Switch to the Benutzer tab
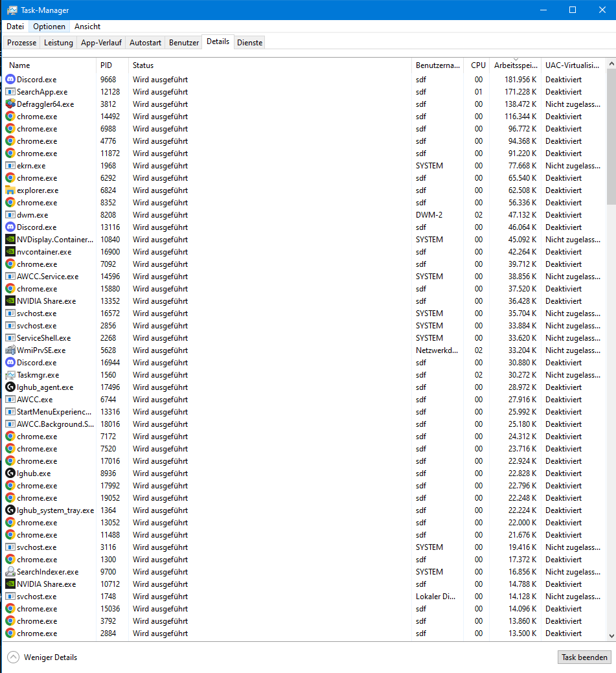 184,43
